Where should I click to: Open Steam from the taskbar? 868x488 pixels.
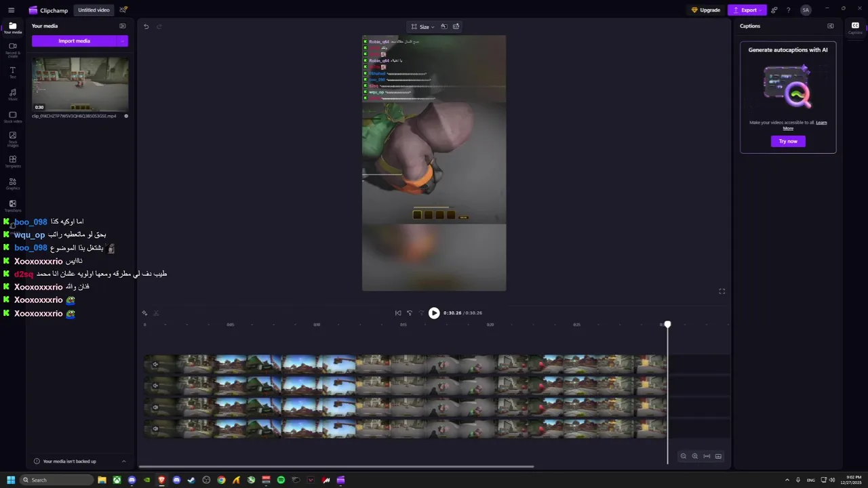pos(191,480)
